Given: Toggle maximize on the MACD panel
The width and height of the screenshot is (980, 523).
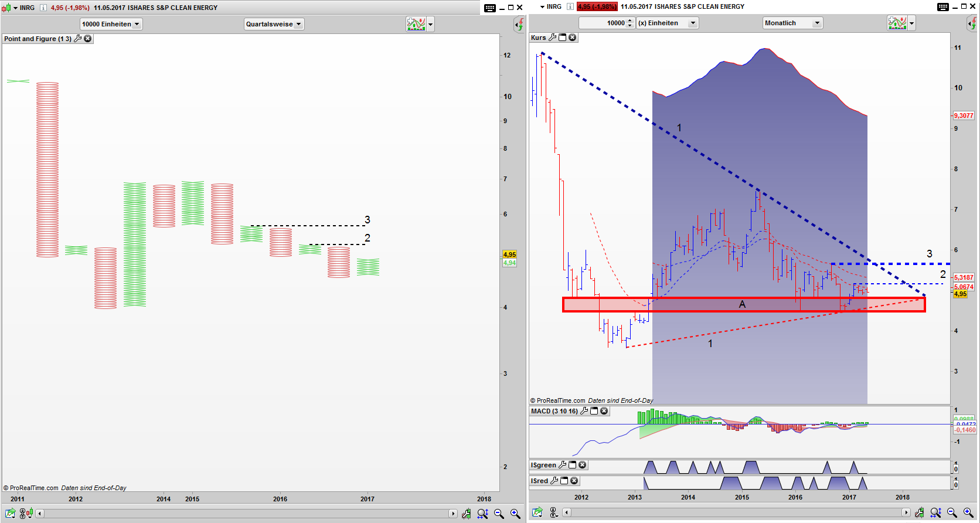Looking at the screenshot, I should 594,411.
